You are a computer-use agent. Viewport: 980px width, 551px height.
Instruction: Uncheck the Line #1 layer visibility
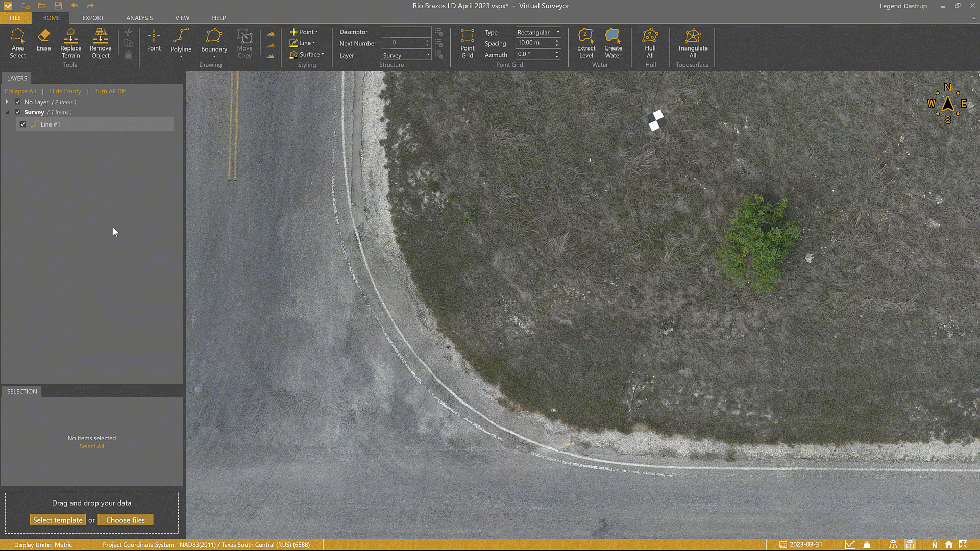point(23,124)
